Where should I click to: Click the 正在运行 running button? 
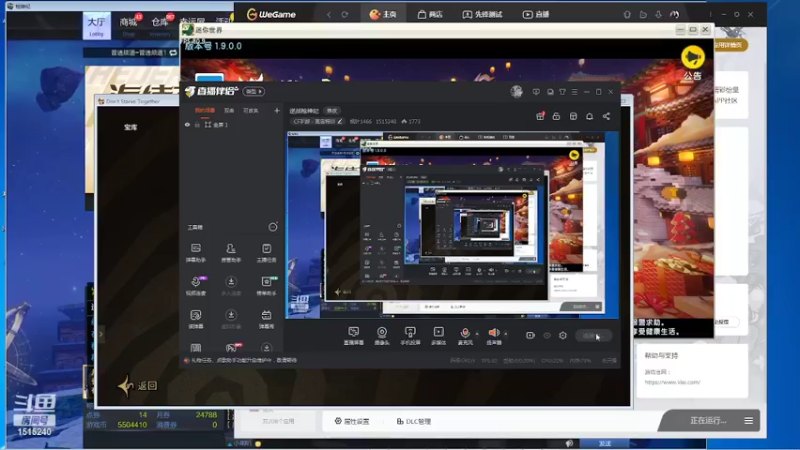[x=708, y=420]
